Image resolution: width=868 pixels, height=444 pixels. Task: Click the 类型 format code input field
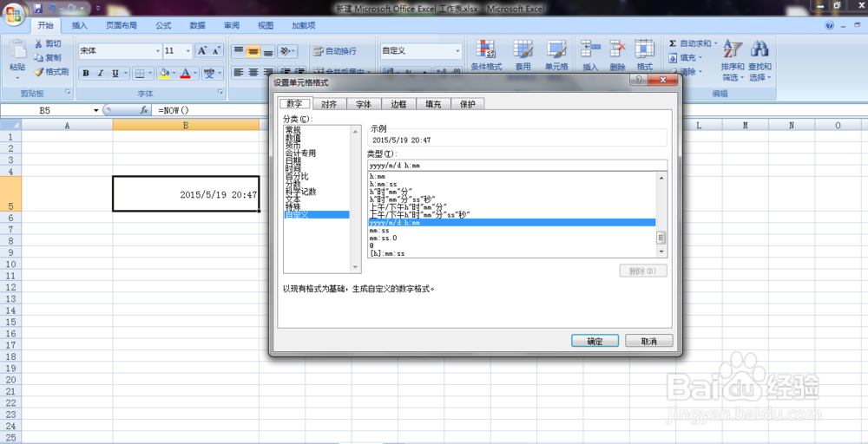point(517,166)
